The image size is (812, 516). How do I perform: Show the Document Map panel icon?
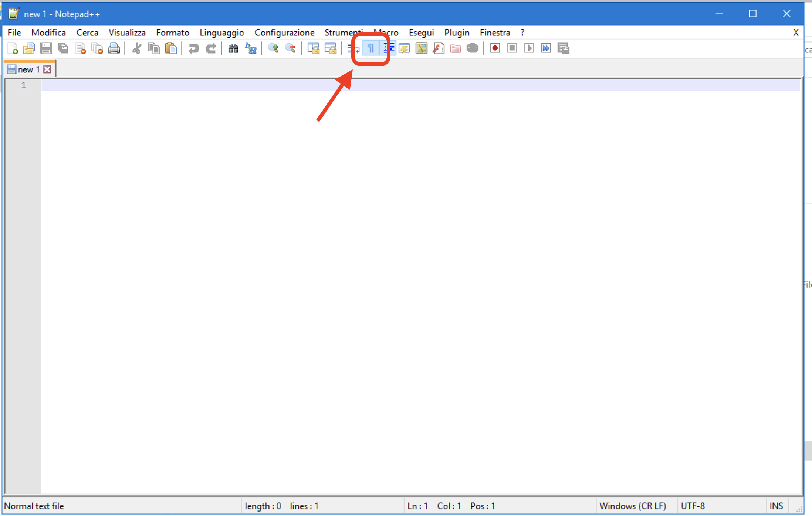pos(421,48)
